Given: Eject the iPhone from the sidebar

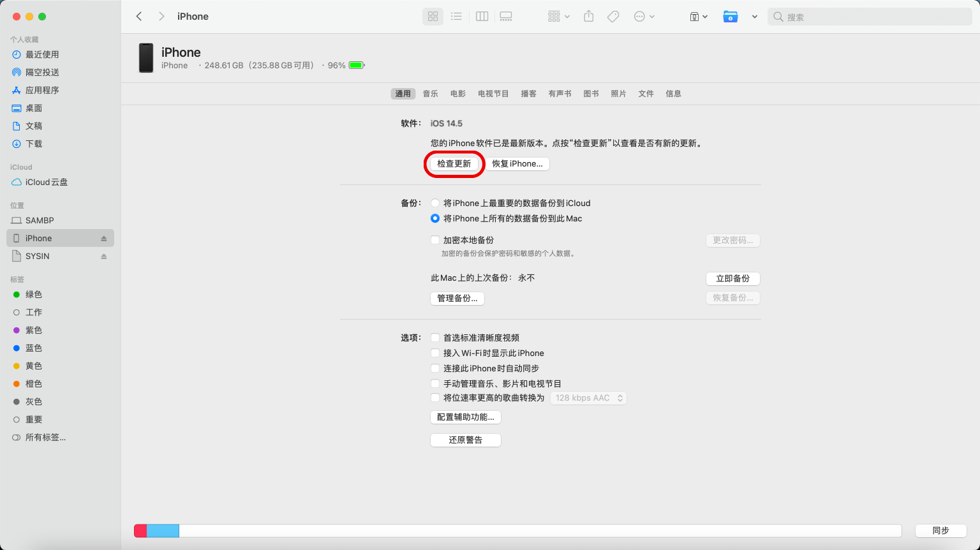Looking at the screenshot, I should (104, 239).
